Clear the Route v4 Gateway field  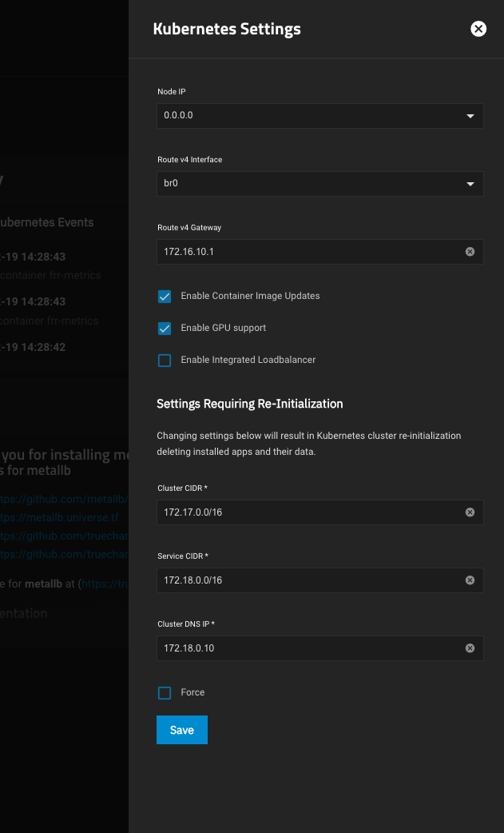pos(470,252)
